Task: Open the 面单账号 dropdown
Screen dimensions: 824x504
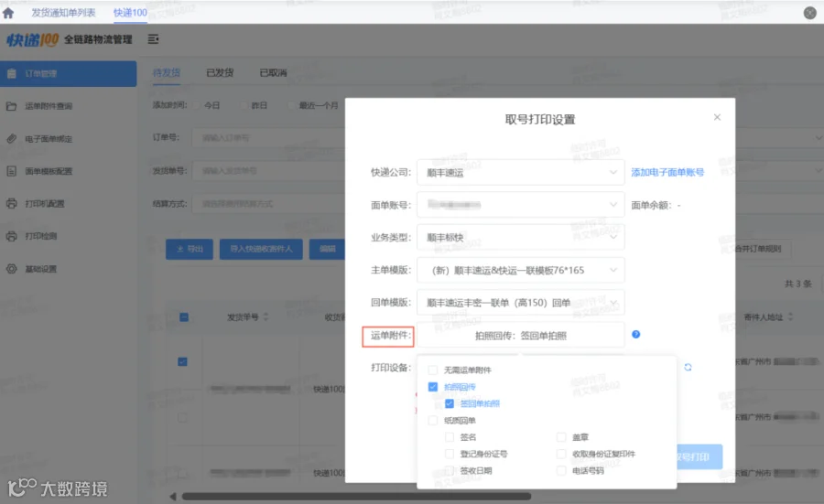Action: click(x=520, y=205)
